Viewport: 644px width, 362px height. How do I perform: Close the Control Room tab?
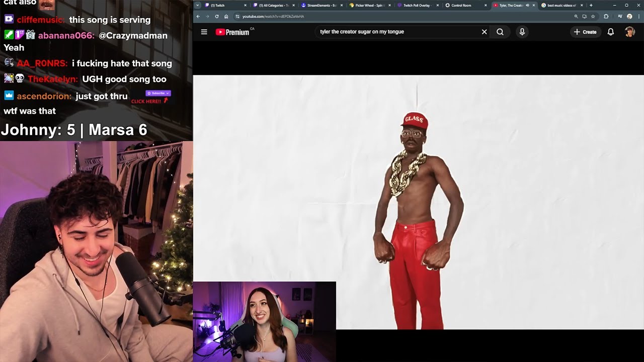tap(486, 5)
